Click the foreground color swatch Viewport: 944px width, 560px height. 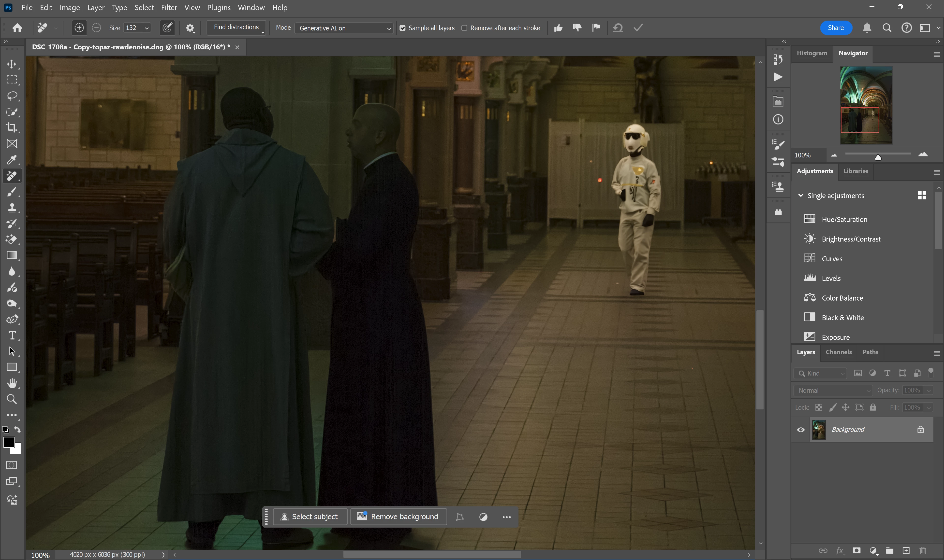(9, 442)
